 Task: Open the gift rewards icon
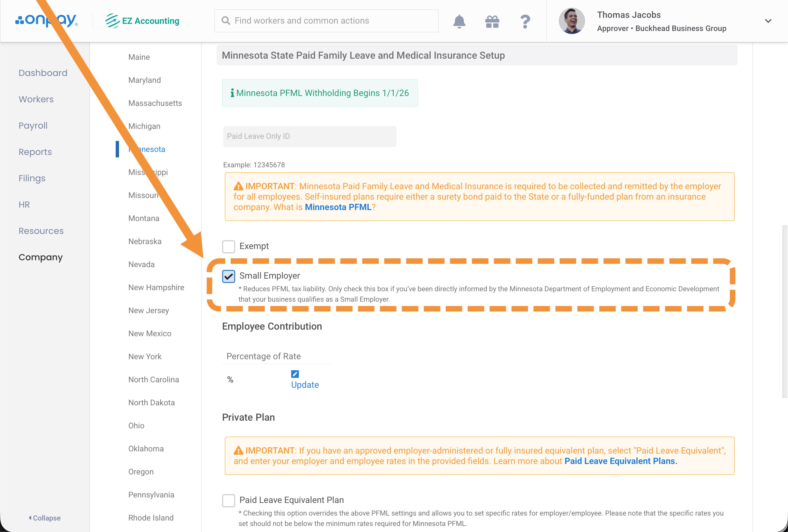[492, 21]
